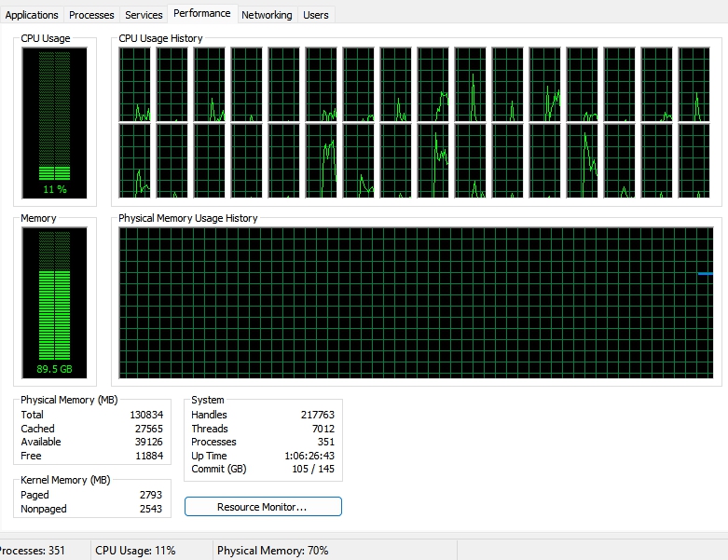Click the Threads label
The width and height of the screenshot is (728, 560).
210,429
